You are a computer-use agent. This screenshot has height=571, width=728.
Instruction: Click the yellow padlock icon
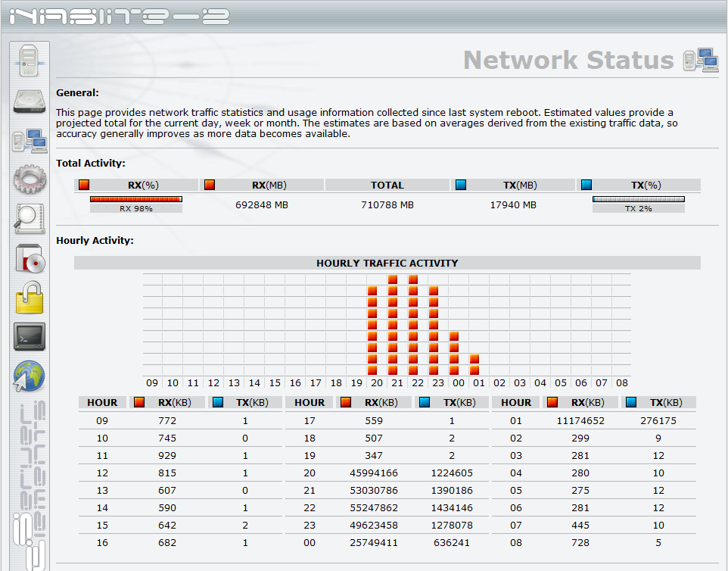tap(30, 298)
